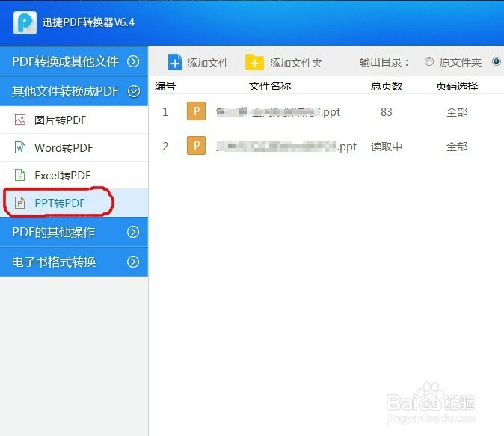Click the 添加文件 plus-file icon
504x436 pixels.
tap(175, 62)
